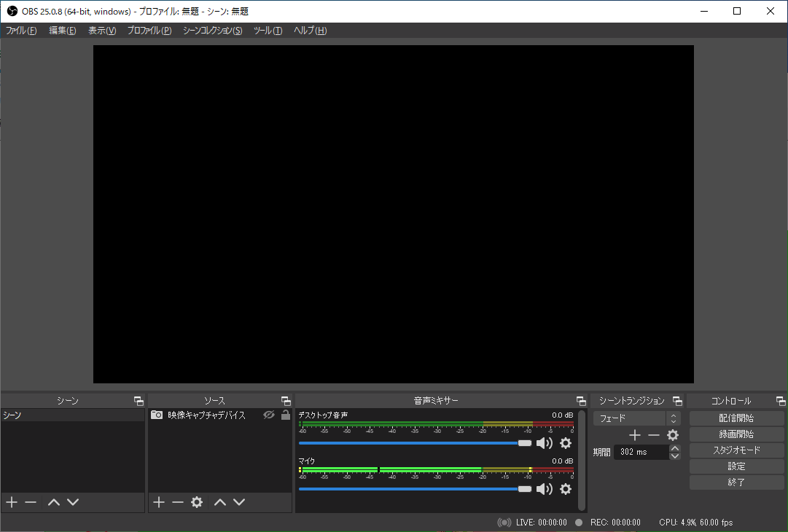This screenshot has height=532, width=788.
Task: Mute マイク with the speaker icon
Action: tap(545, 489)
